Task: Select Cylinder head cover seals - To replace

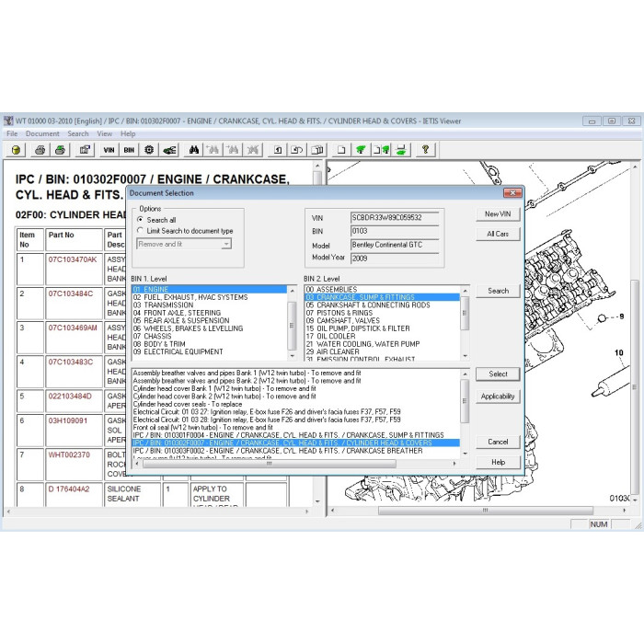Action: 295,404
